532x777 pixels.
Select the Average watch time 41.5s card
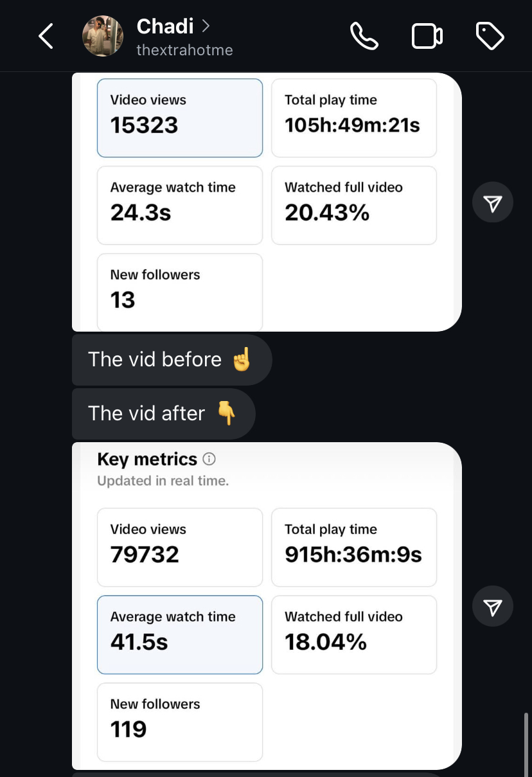tap(180, 634)
